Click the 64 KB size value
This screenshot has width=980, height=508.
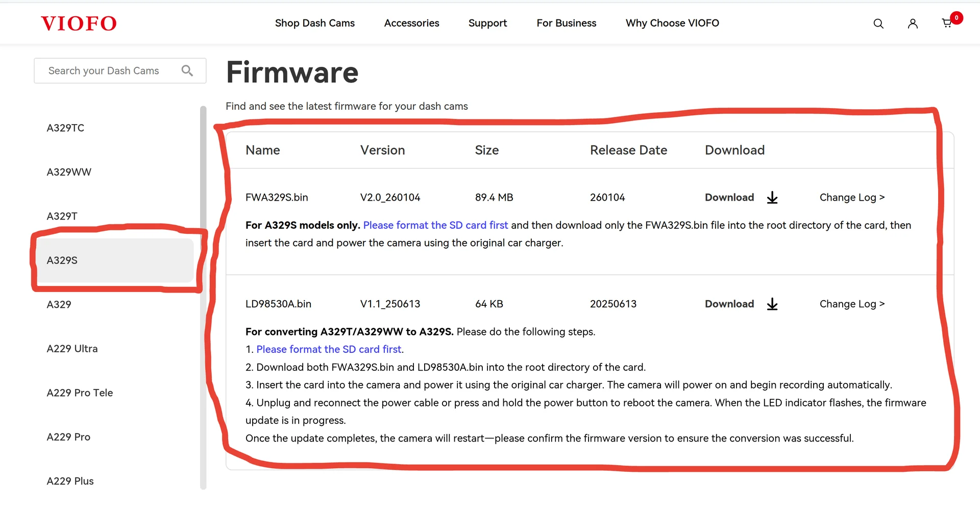489,304
